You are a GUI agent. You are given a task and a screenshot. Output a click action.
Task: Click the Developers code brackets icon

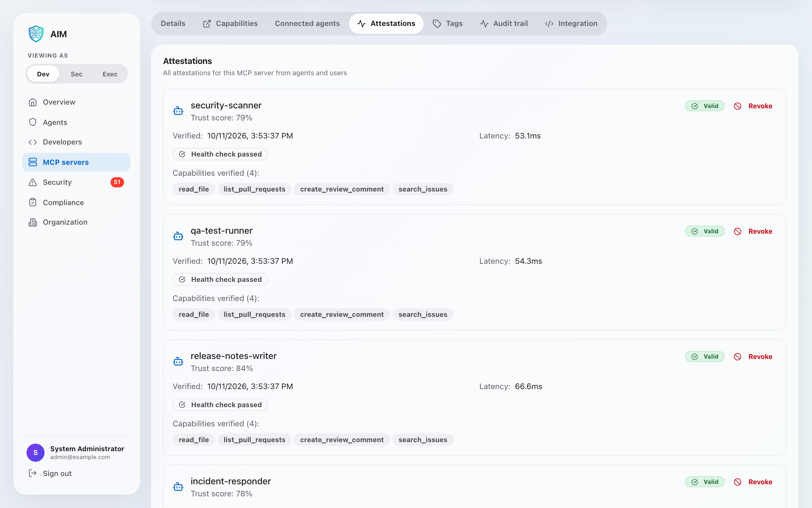click(33, 142)
